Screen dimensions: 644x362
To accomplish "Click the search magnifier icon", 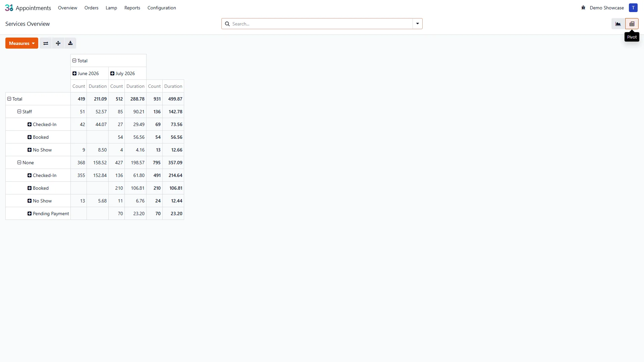I will 227,24.
